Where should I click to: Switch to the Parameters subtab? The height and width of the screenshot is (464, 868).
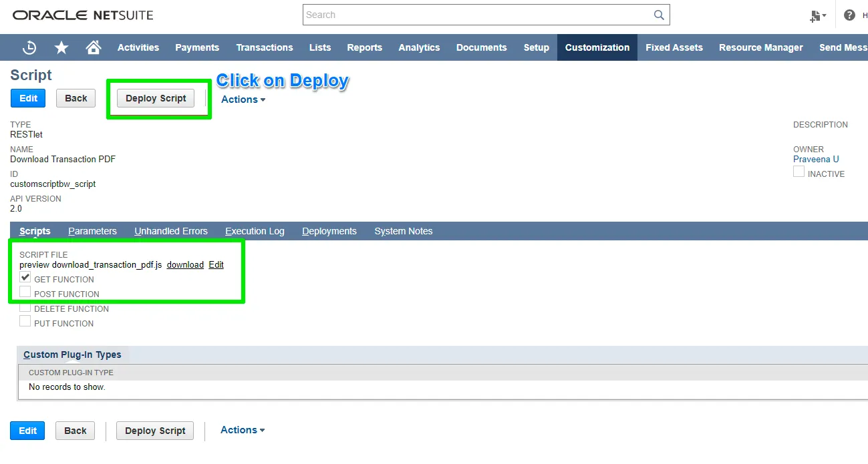click(92, 231)
